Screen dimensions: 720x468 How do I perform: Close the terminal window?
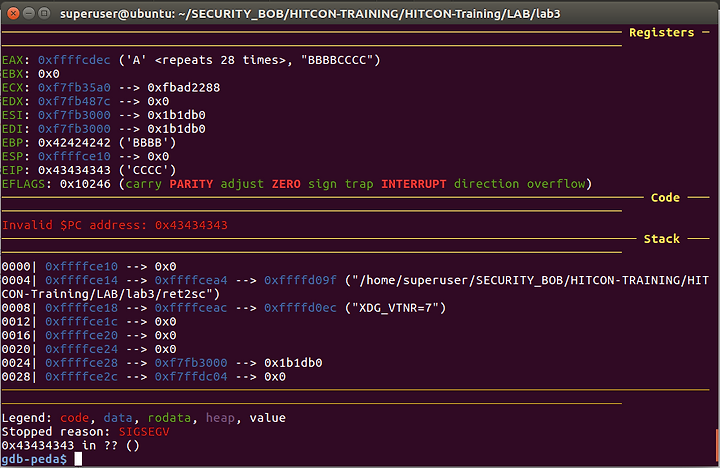click(13, 13)
